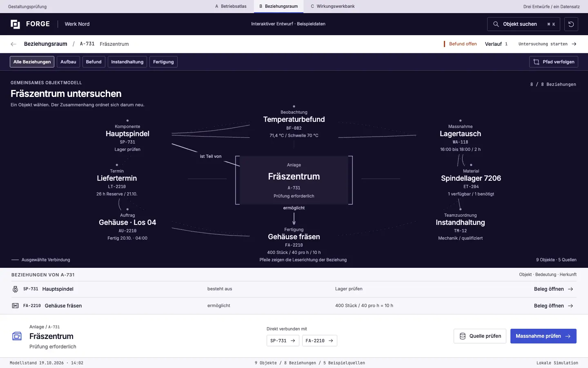Click the magnifier icon in Objekt suchen

point(496,24)
